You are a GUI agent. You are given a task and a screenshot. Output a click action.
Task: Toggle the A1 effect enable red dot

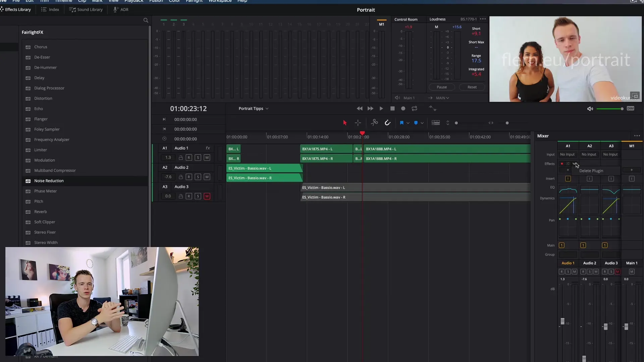(562, 164)
